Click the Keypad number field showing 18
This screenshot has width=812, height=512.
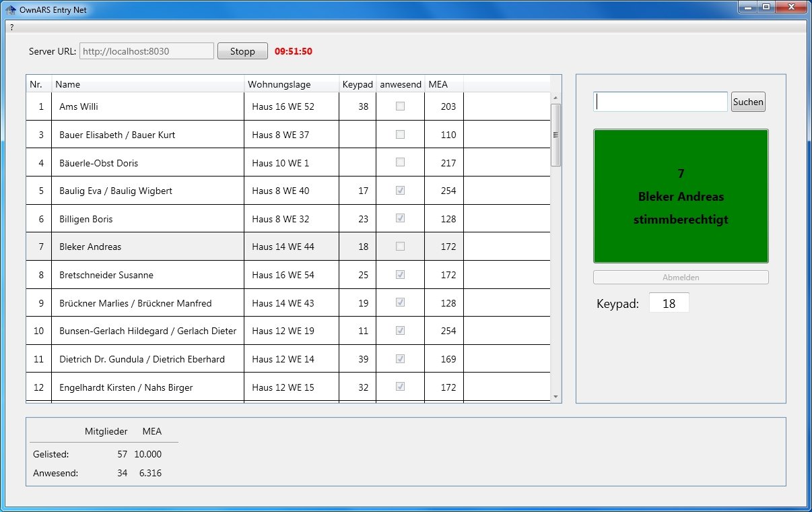coord(669,303)
